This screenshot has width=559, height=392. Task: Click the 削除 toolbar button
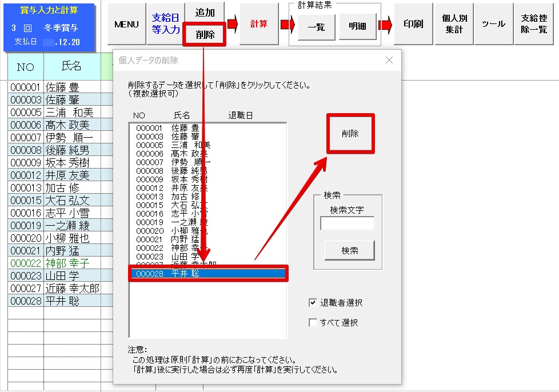tap(205, 35)
